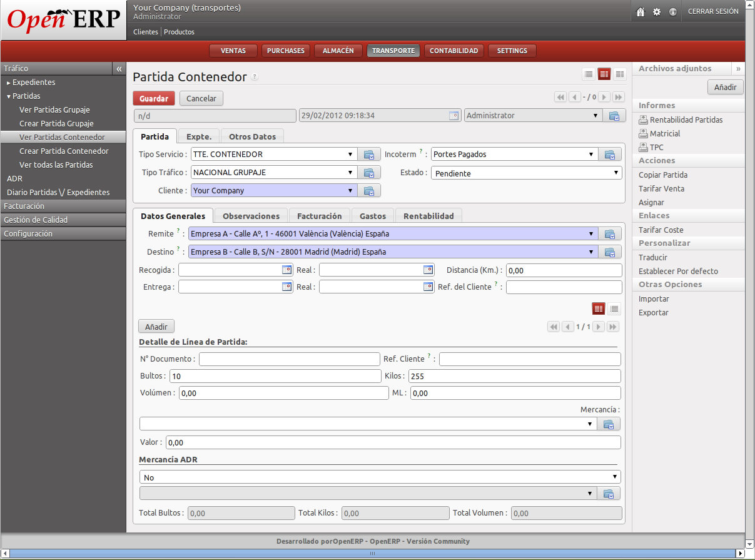This screenshot has height=560, width=755.
Task: Expand Destino Empresa B dropdown
Action: 591,252
